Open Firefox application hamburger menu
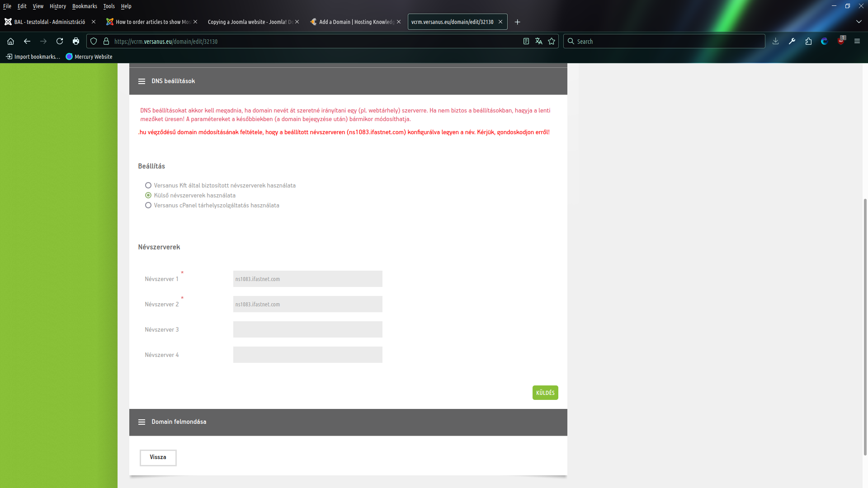The width and height of the screenshot is (868, 488). [857, 41]
